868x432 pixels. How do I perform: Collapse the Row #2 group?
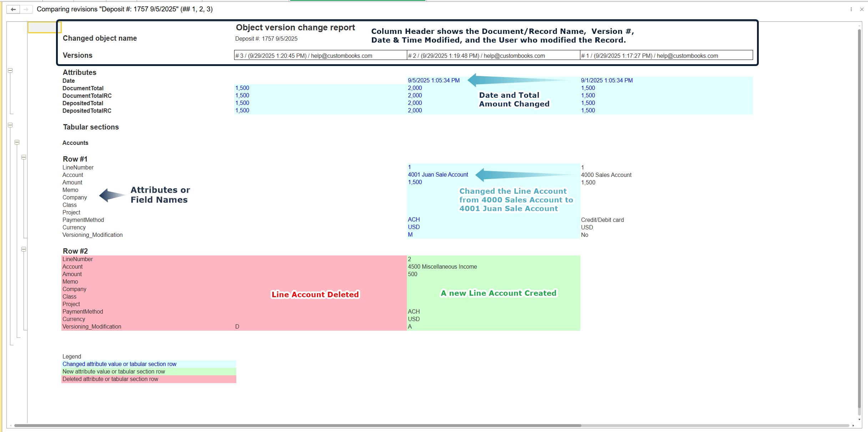(x=24, y=249)
